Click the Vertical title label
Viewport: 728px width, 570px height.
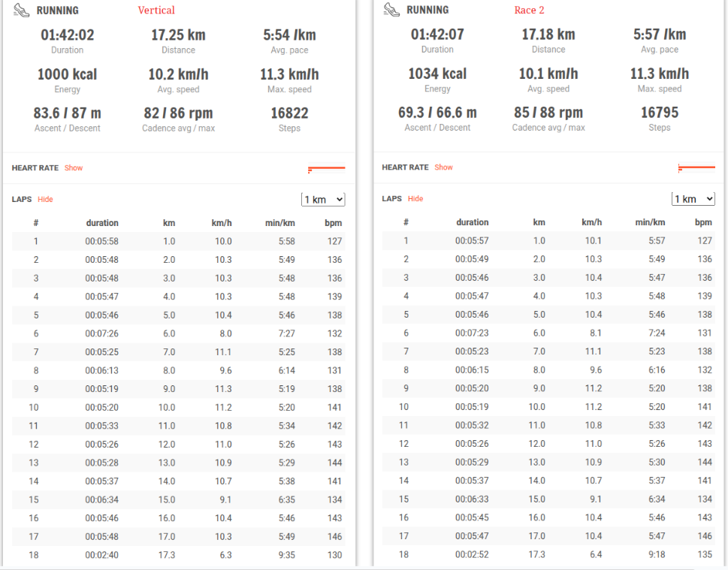[156, 11]
